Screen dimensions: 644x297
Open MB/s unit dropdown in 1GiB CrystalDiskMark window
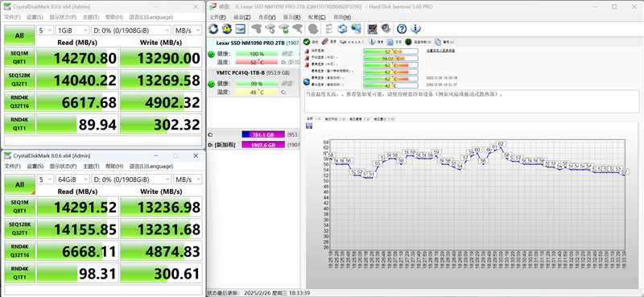click(188, 31)
